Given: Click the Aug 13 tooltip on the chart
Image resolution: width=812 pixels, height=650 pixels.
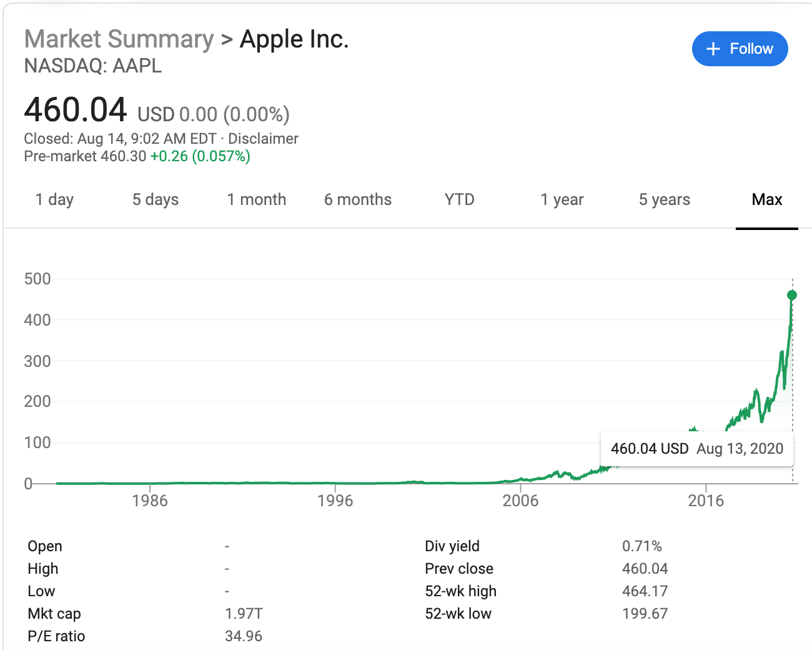Looking at the screenshot, I should point(697,448).
